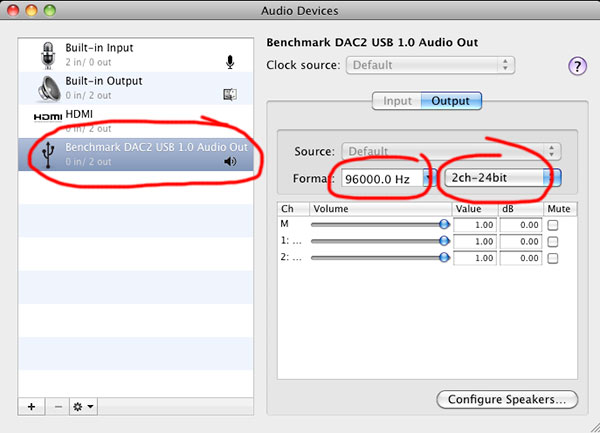Viewport: 600px width, 433px height.
Task: Open the help question mark button
Action: (577, 66)
